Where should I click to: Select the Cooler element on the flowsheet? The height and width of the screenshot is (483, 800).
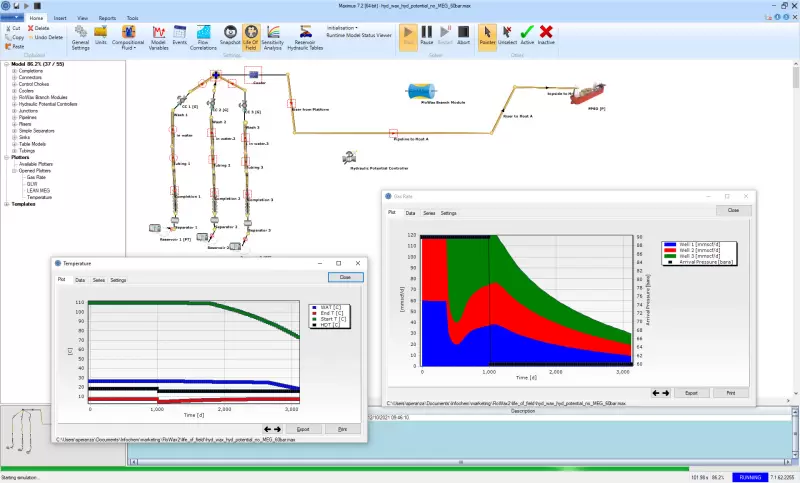[253, 75]
